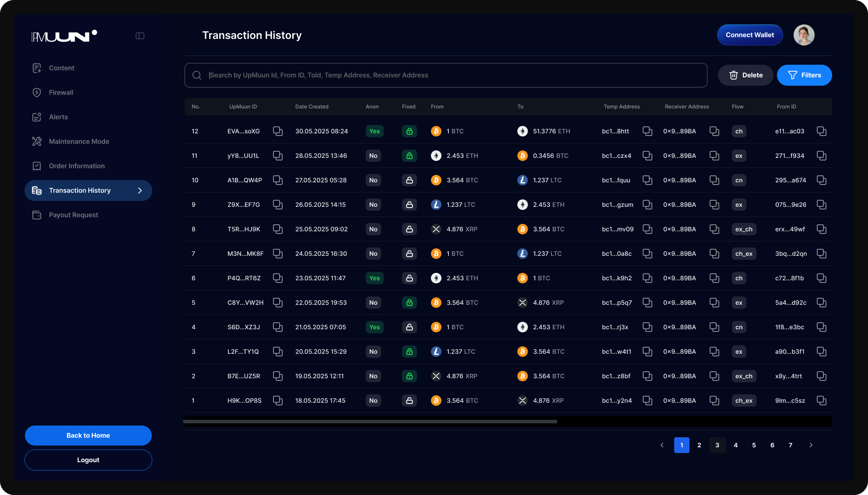Toggle fixed lock on row 12
This screenshot has width=868, height=495.
coord(409,131)
